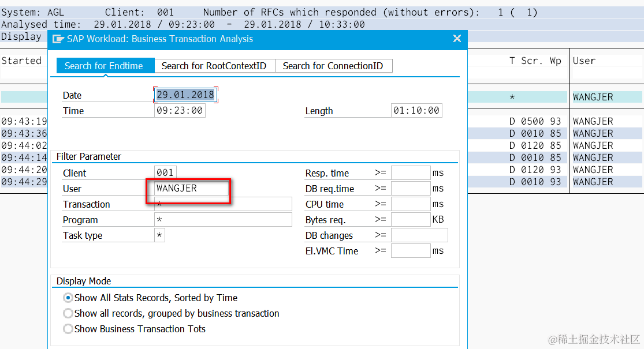Click the WANGJER entry in highlighted filter row
Viewport: 644px width, 349px height.
pyautogui.click(x=593, y=97)
